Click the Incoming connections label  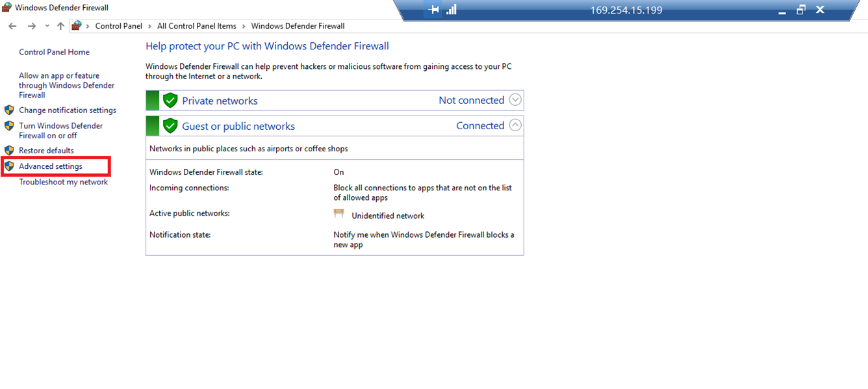[189, 188]
